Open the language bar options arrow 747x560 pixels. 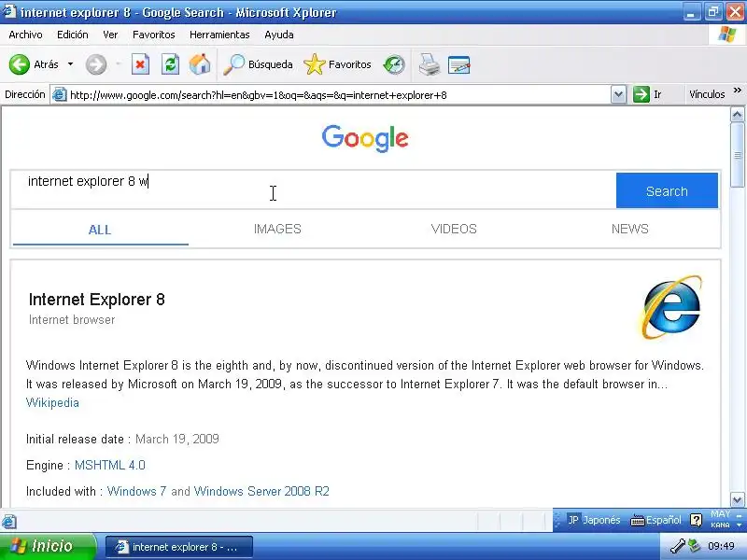click(x=739, y=525)
